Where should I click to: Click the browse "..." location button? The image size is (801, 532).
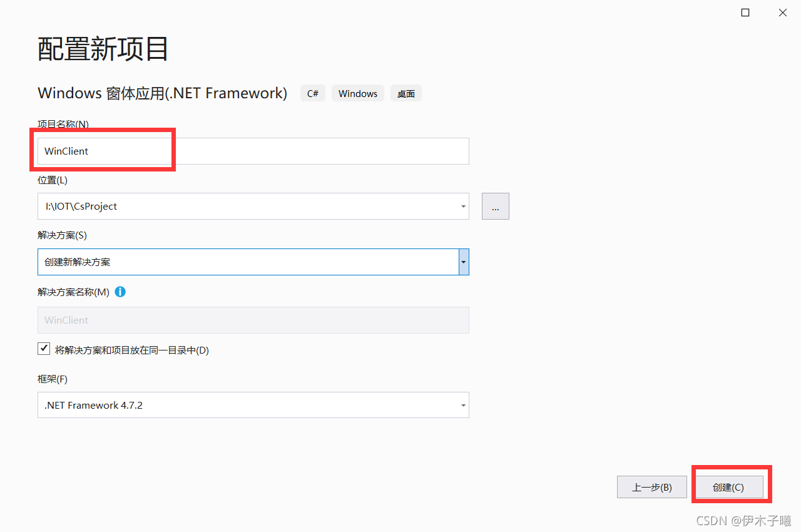[496, 207]
